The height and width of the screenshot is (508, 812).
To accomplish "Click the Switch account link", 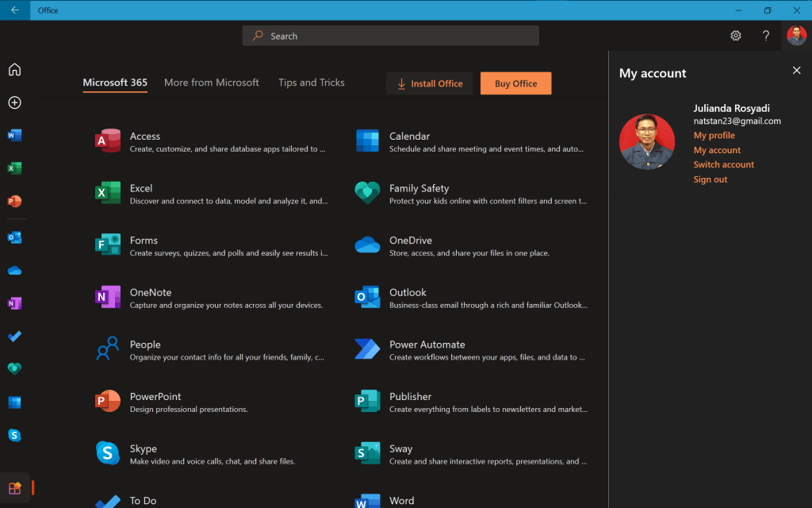I will coord(723,165).
